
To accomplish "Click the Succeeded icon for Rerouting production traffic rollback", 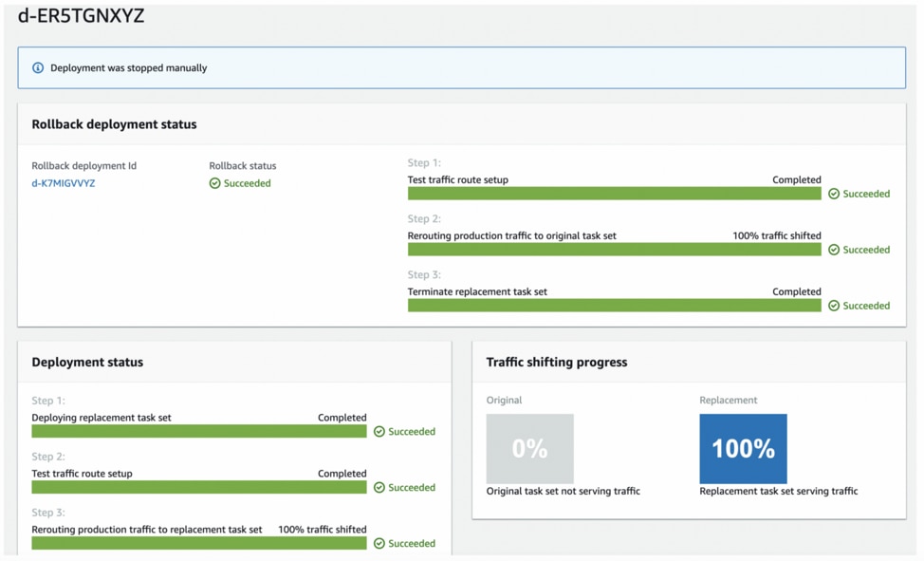I will pyautogui.click(x=833, y=250).
